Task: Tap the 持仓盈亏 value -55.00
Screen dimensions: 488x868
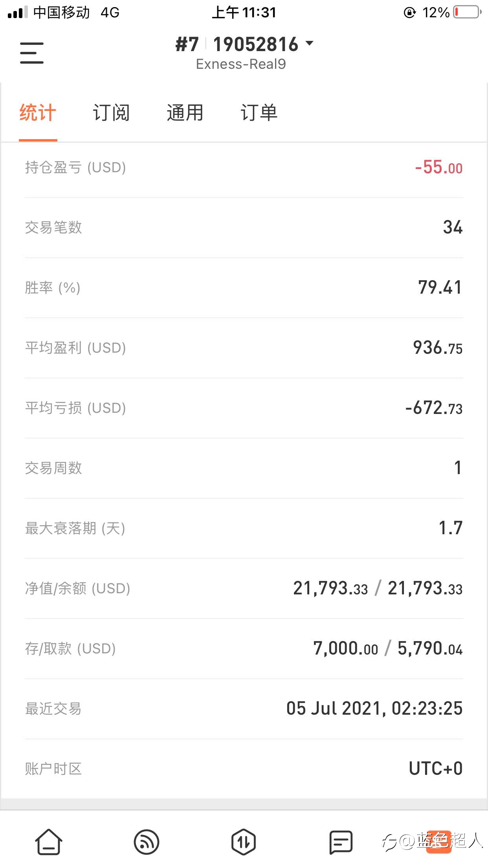Action: (x=438, y=167)
